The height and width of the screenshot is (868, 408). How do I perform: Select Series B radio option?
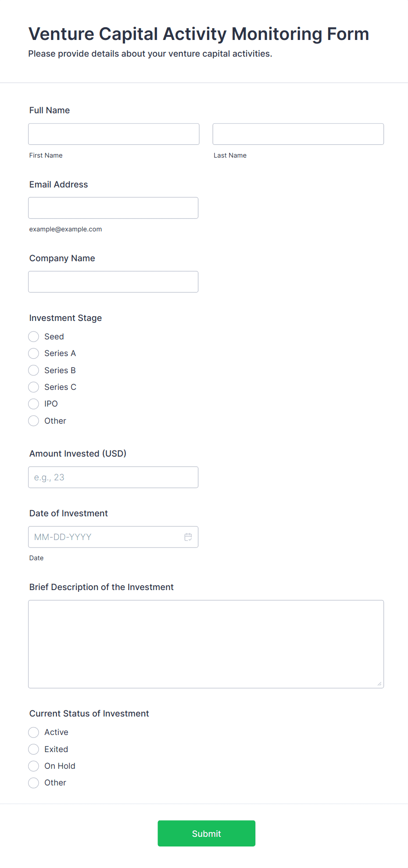34,371
